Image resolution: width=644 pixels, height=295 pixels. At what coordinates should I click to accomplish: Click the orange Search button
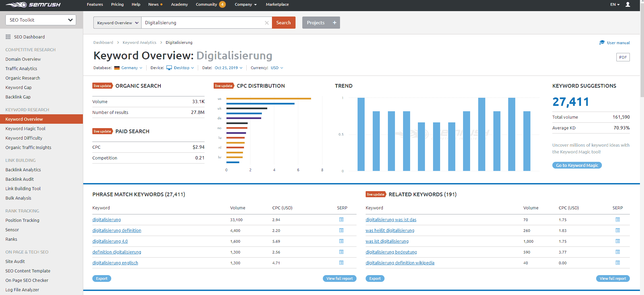283,23
